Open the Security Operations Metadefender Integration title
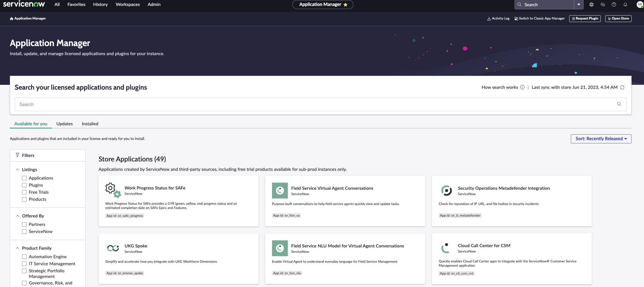644x287 pixels. pos(504,188)
